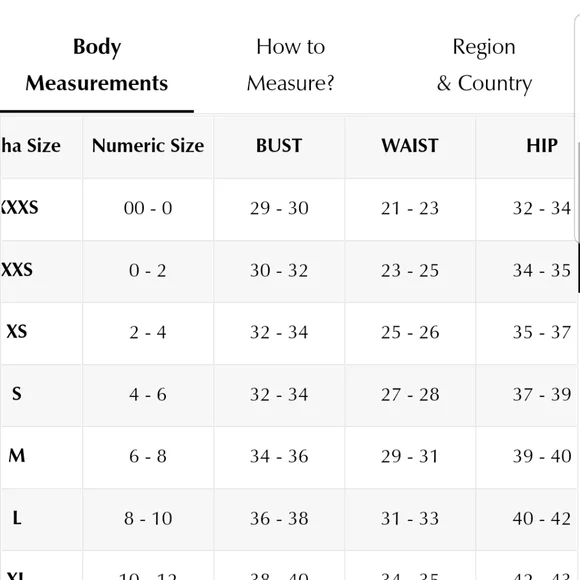
Task: Click the dark vertical scrollbar thumb at right
Action: (578, 268)
